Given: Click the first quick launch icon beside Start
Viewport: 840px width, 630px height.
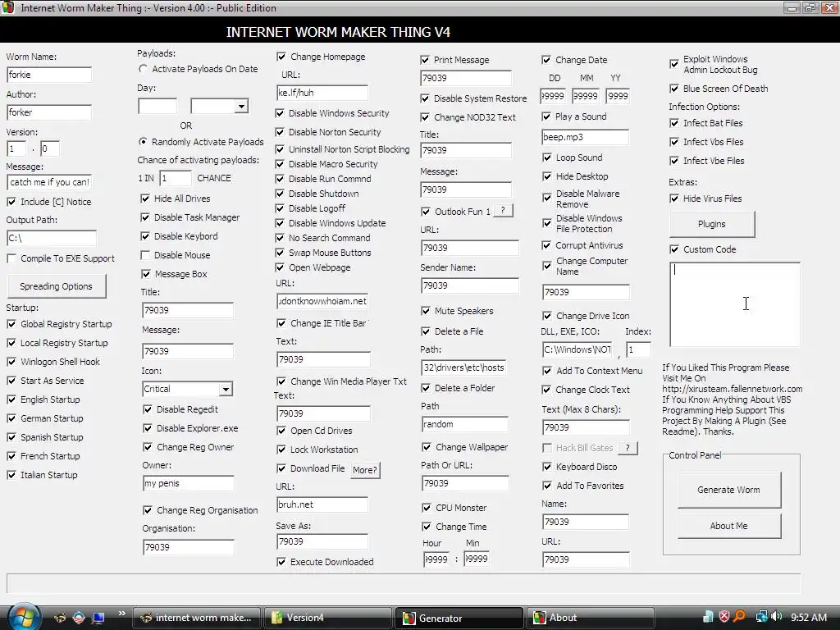Looking at the screenshot, I should click(x=60, y=618).
